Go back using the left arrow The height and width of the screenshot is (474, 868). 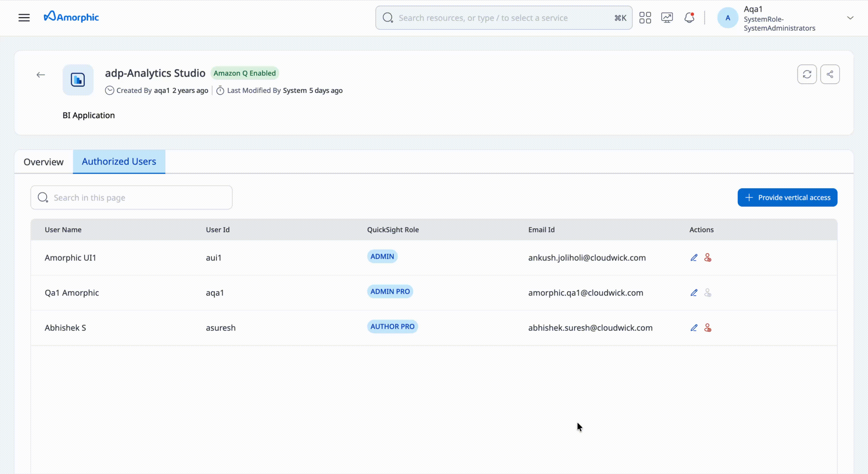41,75
